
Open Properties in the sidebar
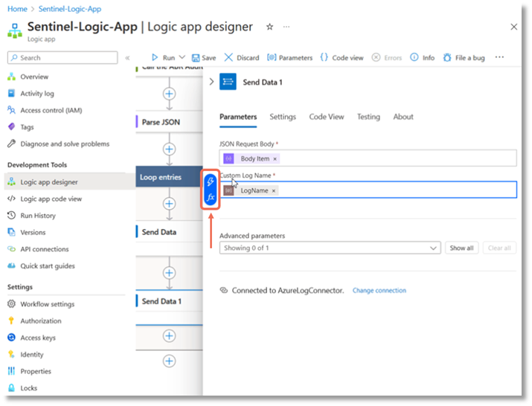[35, 371]
